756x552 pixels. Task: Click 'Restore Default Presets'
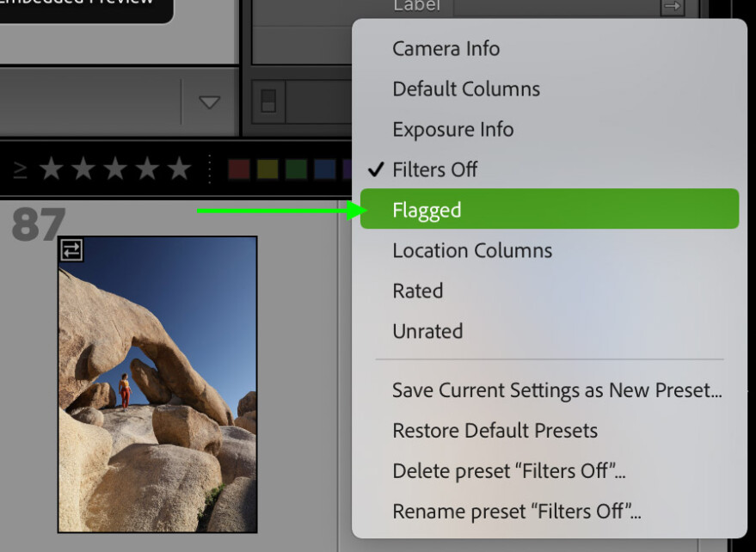(495, 430)
